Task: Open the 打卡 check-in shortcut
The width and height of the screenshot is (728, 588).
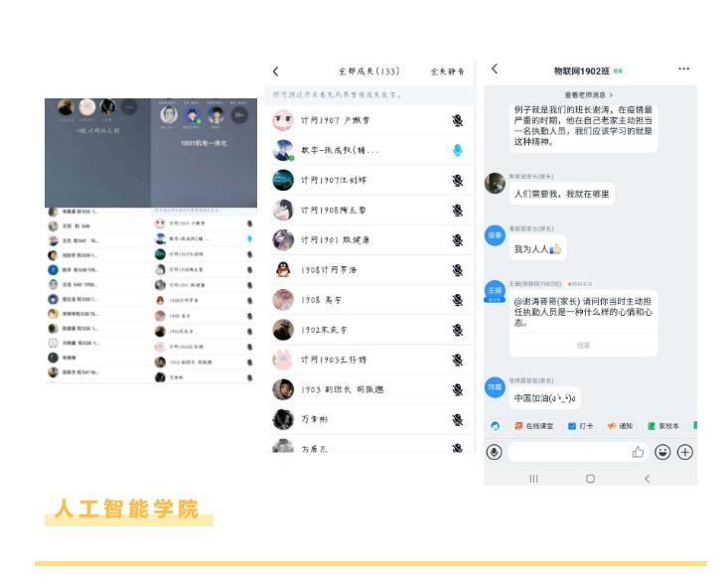Action: pos(580,426)
